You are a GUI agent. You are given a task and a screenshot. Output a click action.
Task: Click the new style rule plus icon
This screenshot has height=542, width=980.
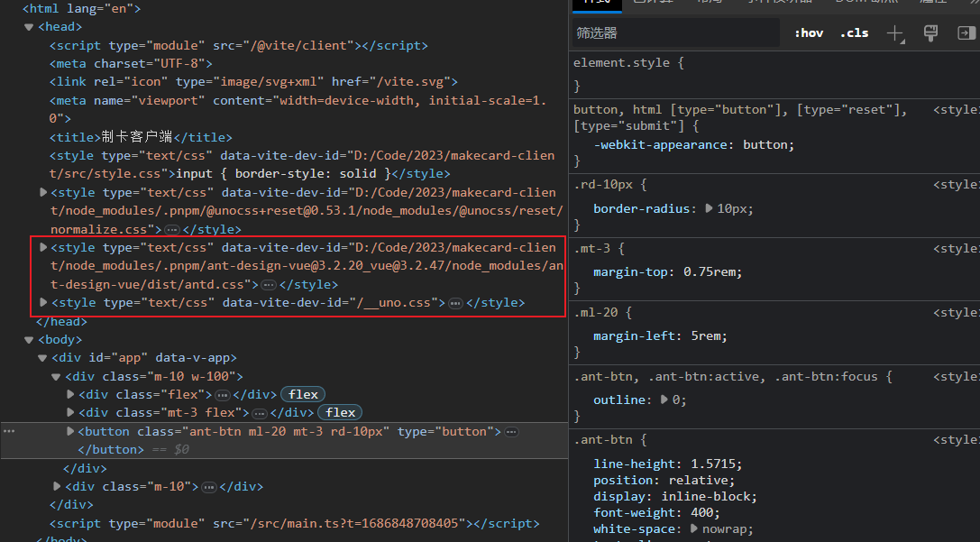pos(895,33)
